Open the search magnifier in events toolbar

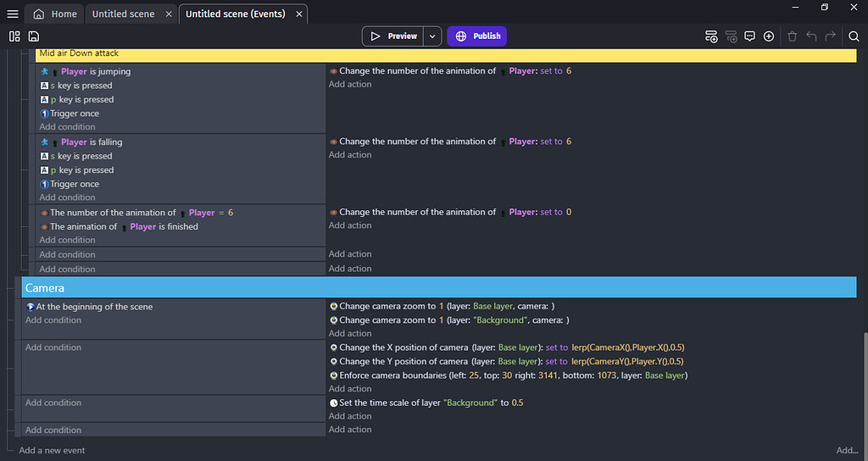pyautogui.click(x=853, y=36)
